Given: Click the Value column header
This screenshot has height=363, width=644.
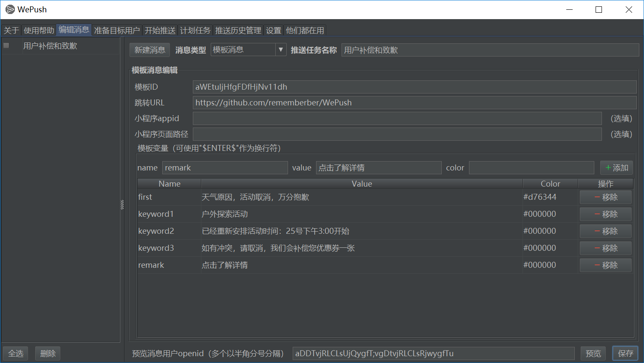Looking at the screenshot, I should click(x=362, y=184).
